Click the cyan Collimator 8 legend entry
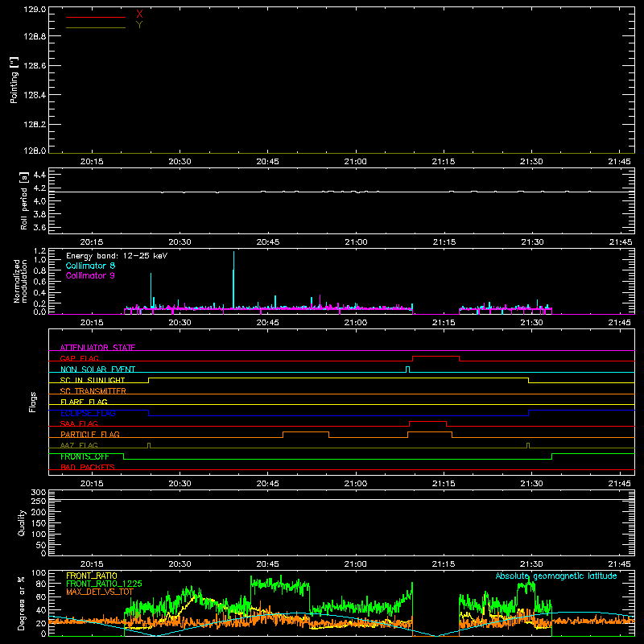The height and width of the screenshot is (644, 644). point(90,266)
